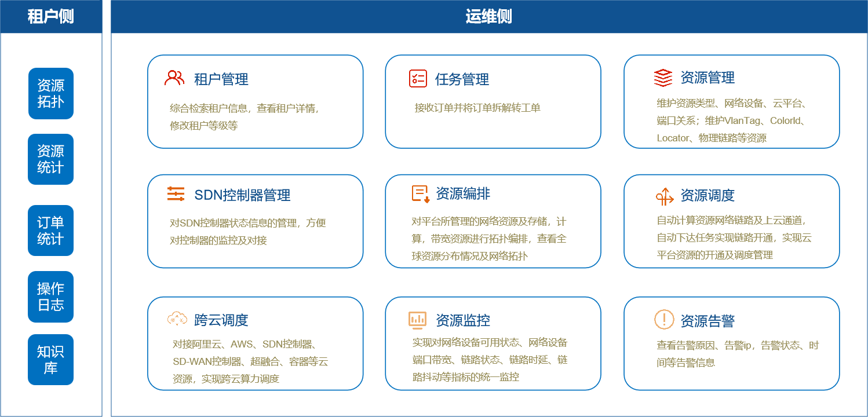Open the 知识库 sidebar button
Image resolution: width=868 pixels, height=417 pixels.
click(x=50, y=360)
